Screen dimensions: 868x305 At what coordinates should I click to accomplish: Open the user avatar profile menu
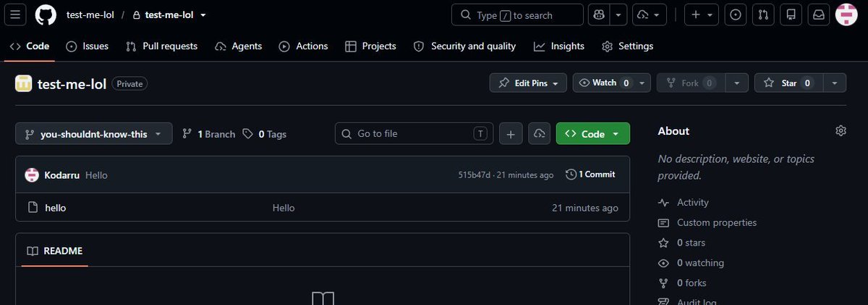[846, 14]
